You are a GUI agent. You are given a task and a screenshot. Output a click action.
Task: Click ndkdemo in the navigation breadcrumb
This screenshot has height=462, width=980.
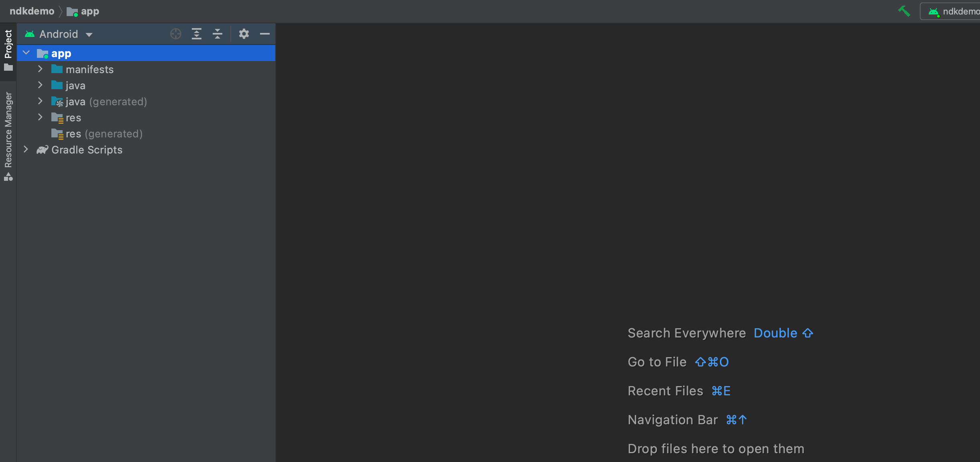[x=32, y=11]
